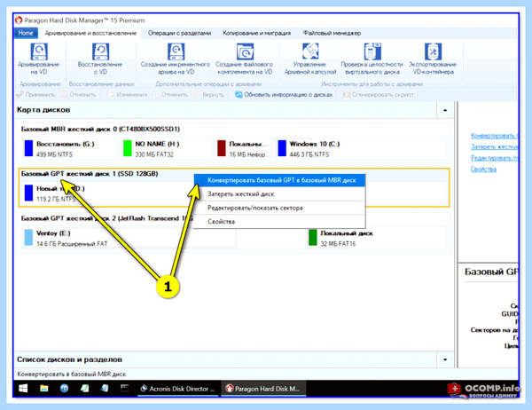
Task: Click the Архивирование на VD icon
Action: point(39,51)
